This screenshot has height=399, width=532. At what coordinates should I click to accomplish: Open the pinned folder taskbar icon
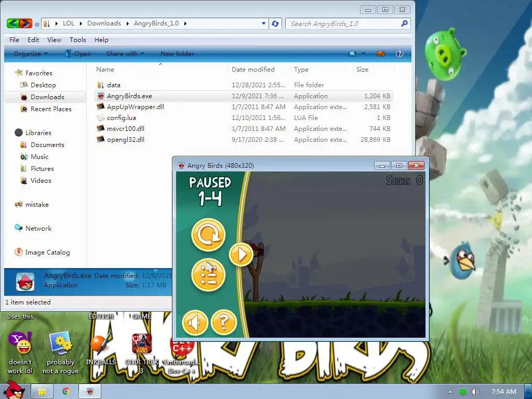pos(42,392)
